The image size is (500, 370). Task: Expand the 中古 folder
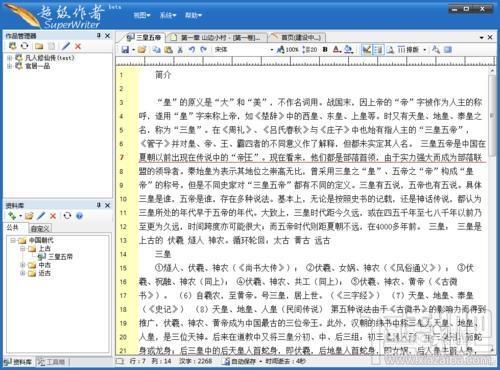coord(23,265)
